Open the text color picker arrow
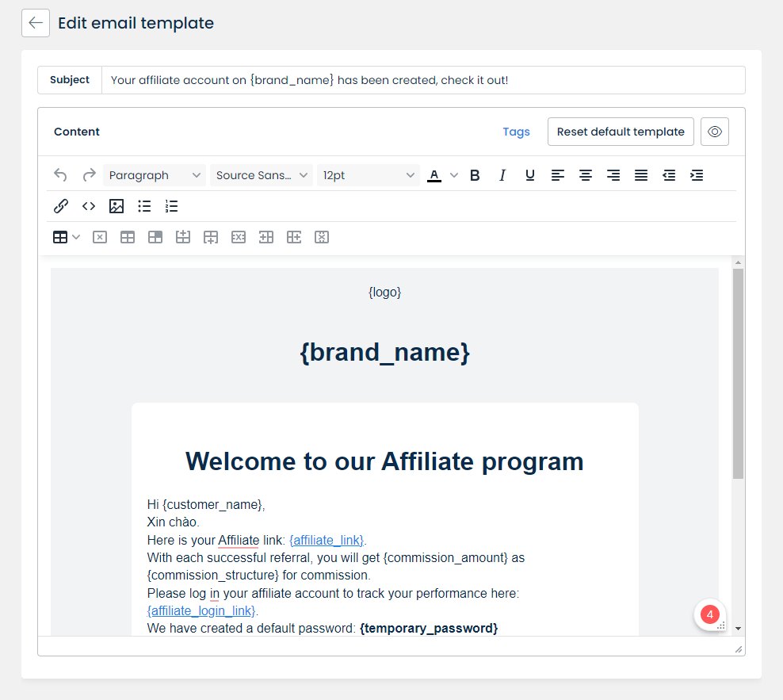783x700 pixels. [454, 175]
